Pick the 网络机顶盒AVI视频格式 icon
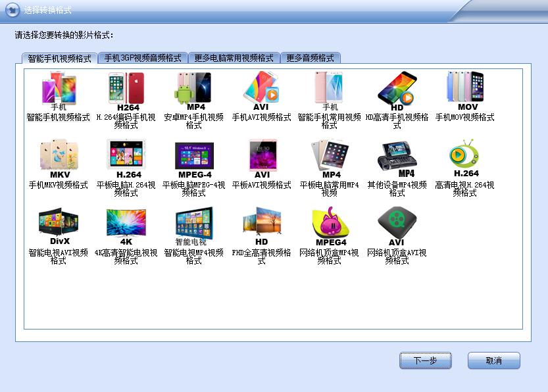 (397, 226)
